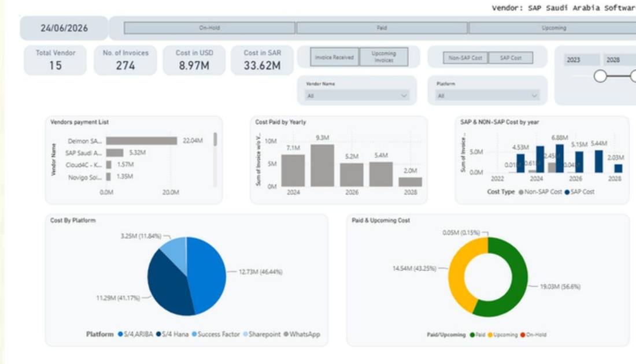Click the 5.2M bar for 2026
The height and width of the screenshot is (364, 636).
click(x=352, y=174)
